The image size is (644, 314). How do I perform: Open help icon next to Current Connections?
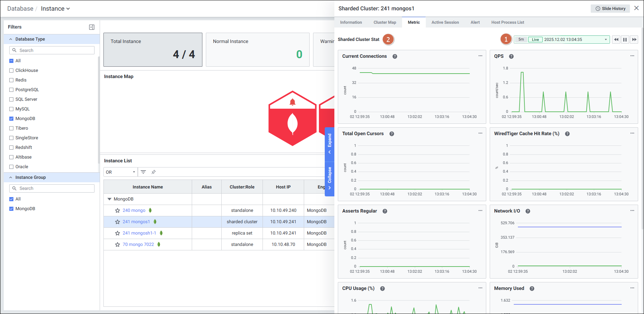pyautogui.click(x=395, y=56)
